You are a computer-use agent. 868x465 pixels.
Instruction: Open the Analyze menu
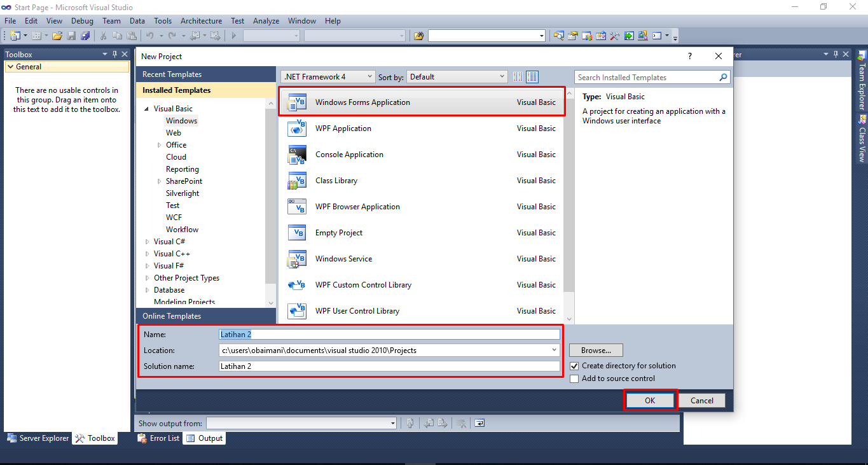tap(266, 21)
